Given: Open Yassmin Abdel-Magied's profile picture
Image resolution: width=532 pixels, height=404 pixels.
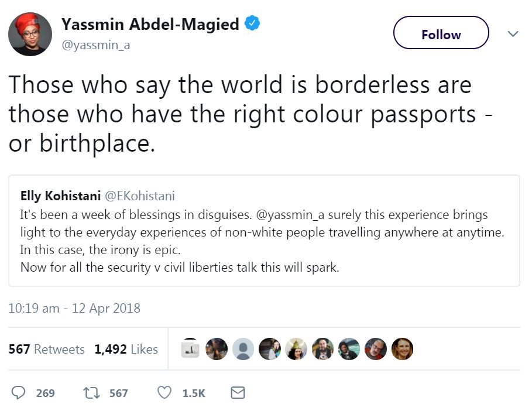Looking at the screenshot, I should pyautogui.click(x=30, y=33).
